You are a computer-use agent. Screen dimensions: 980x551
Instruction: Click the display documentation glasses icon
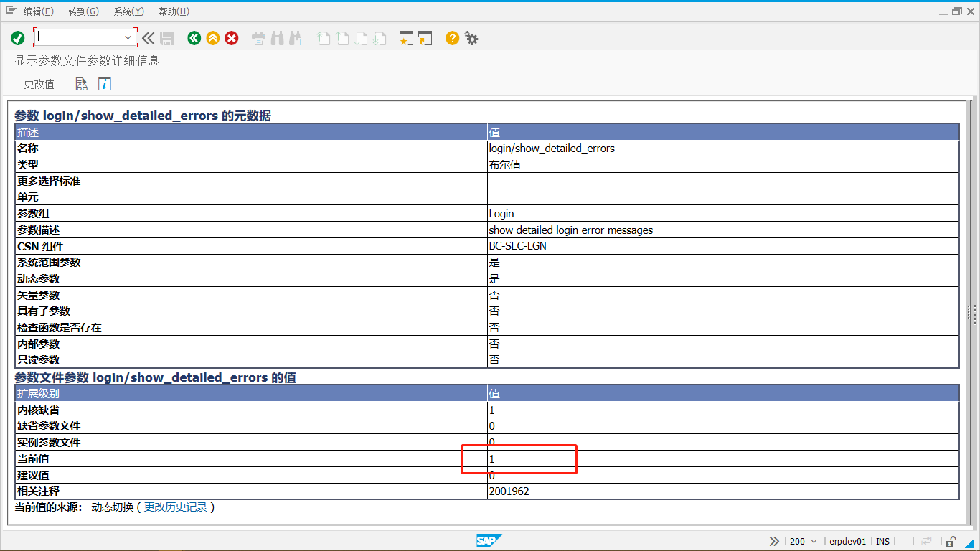[x=82, y=84]
